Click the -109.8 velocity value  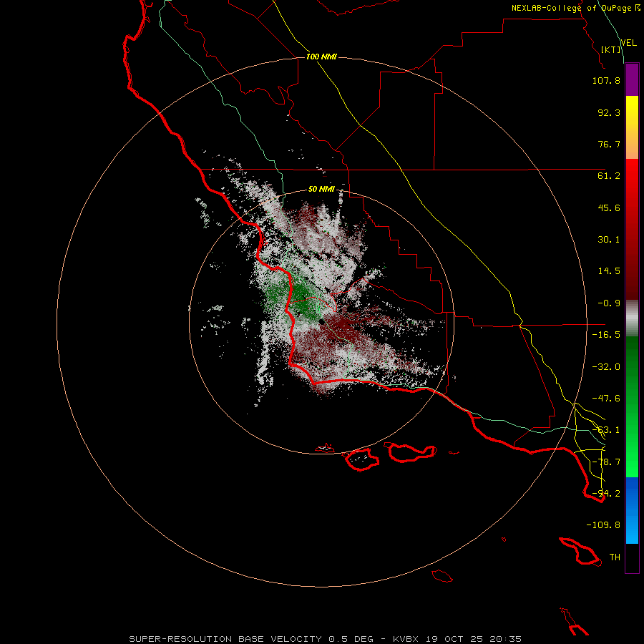click(x=603, y=525)
